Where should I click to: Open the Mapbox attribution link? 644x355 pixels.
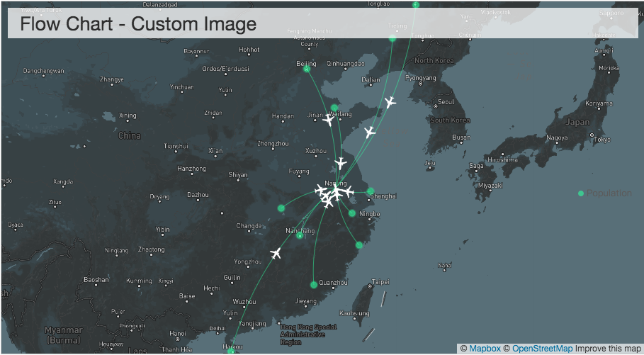coord(485,349)
